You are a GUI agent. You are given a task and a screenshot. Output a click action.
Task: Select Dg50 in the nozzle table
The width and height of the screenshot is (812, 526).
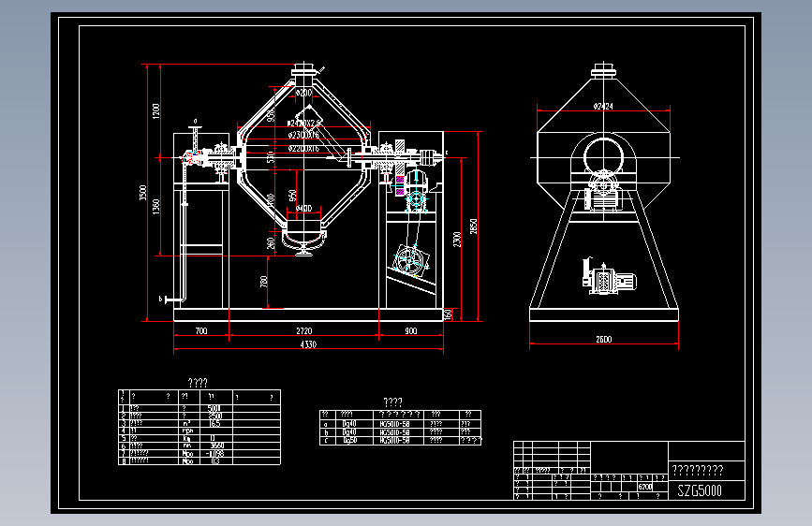(x=350, y=441)
